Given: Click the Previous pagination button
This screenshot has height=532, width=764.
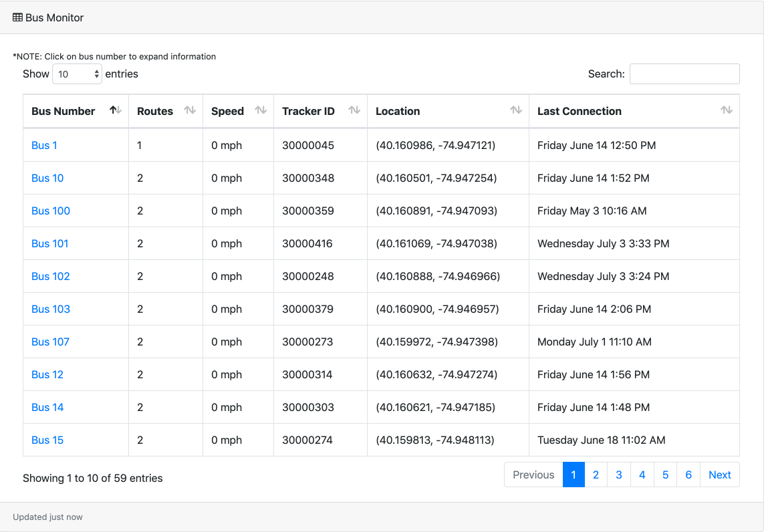Looking at the screenshot, I should [533, 475].
